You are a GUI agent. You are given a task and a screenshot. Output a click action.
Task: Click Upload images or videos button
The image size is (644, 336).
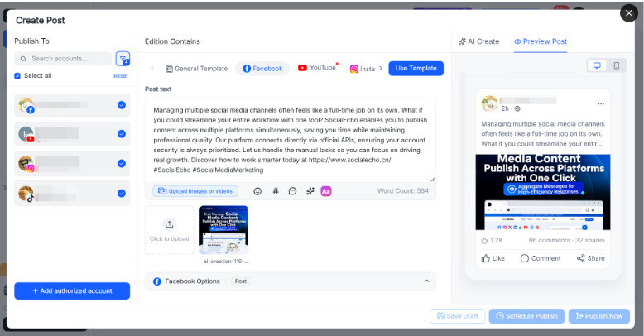(195, 191)
